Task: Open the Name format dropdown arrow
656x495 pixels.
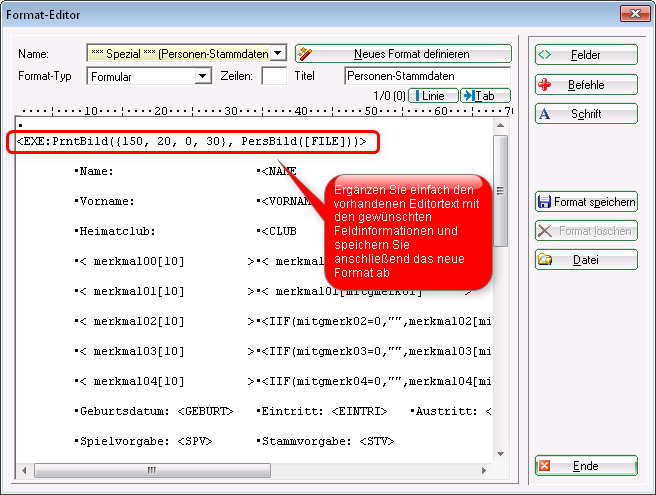Action: [x=278, y=53]
